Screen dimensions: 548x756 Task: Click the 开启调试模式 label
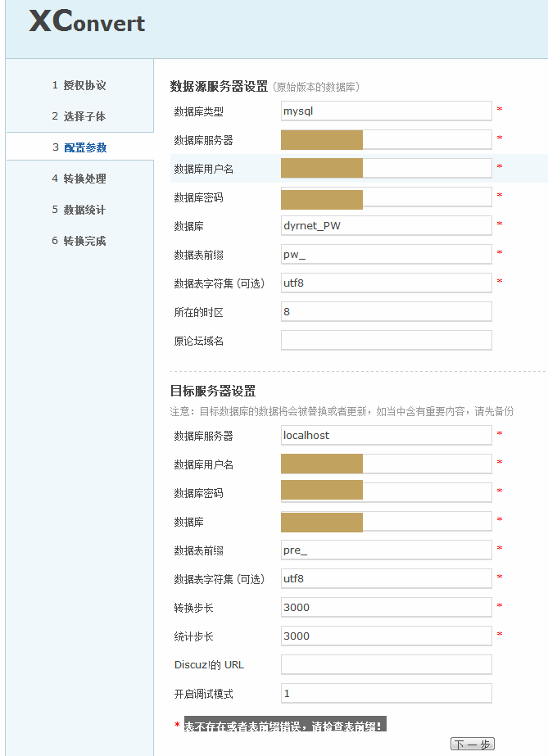pos(203,694)
